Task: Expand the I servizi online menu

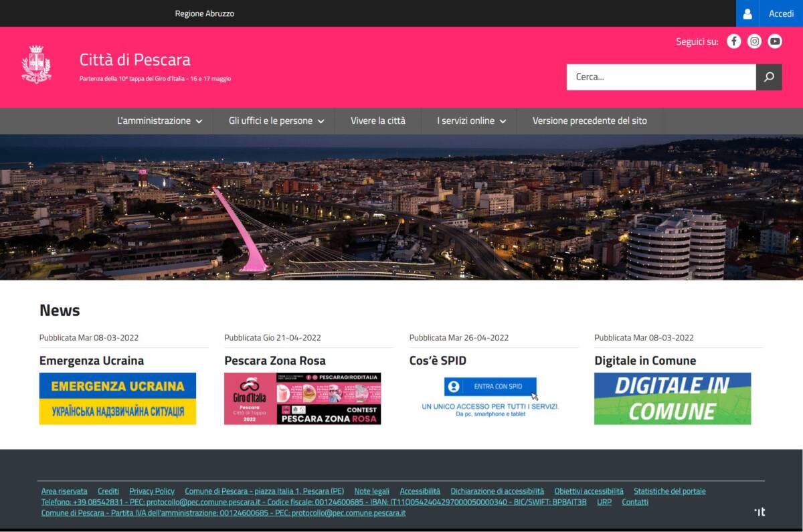Action: coord(472,121)
